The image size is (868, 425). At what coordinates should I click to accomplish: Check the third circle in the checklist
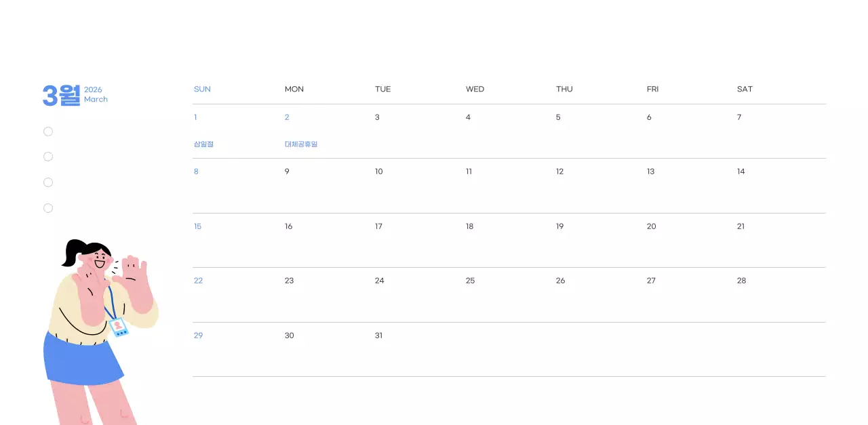(x=48, y=182)
